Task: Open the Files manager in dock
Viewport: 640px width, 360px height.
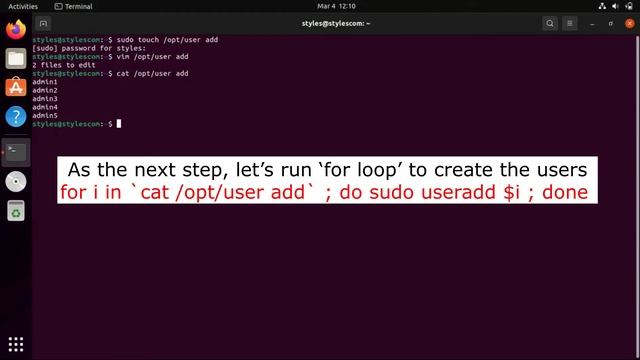Action: click(x=16, y=59)
